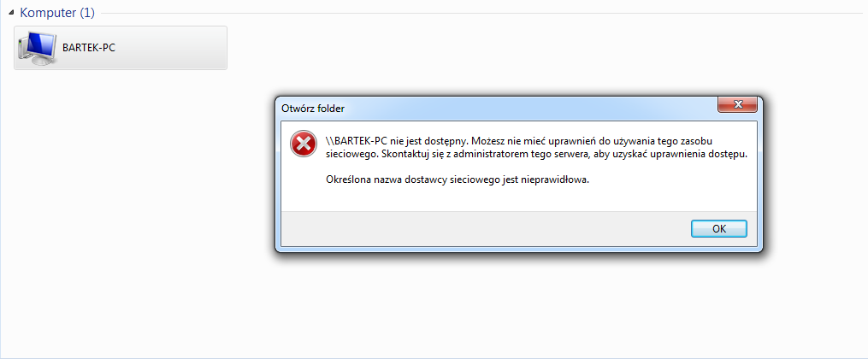This screenshot has width=868, height=359.
Task: Click the white message area below the error text
Action: [x=519, y=198]
